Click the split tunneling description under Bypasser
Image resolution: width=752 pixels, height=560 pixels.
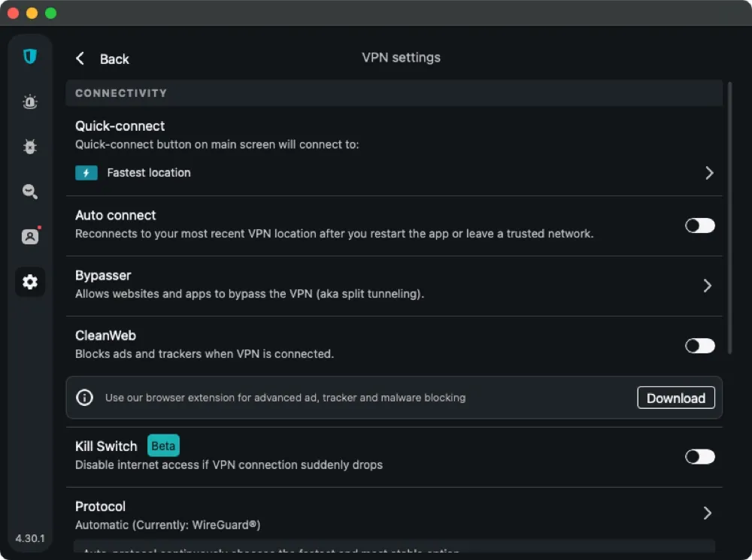[x=250, y=294]
